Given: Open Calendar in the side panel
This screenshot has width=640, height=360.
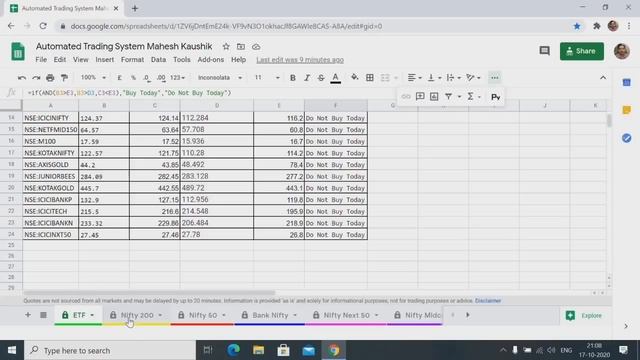Looking at the screenshot, I should [x=627, y=82].
